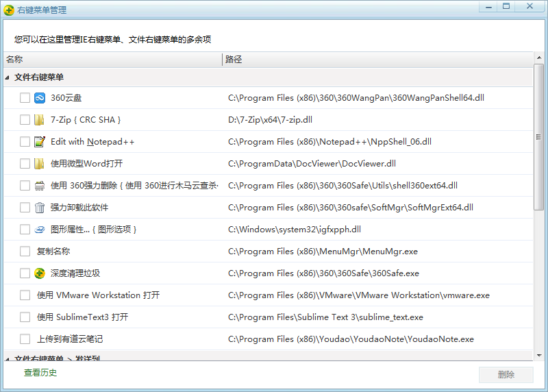The image size is (548, 392).
Task: Click the SoftMgrExt64.dll path
Action: coord(351,208)
